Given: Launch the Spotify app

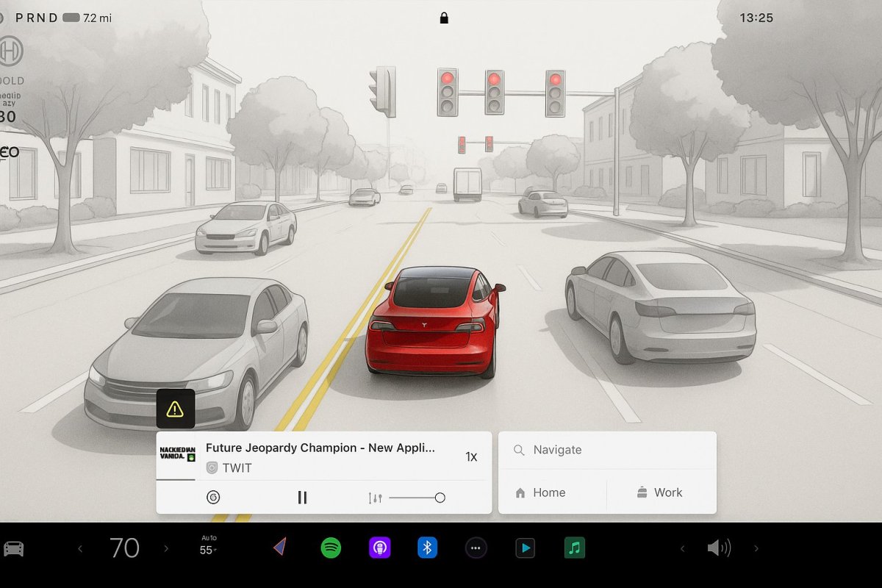Looking at the screenshot, I should [331, 548].
